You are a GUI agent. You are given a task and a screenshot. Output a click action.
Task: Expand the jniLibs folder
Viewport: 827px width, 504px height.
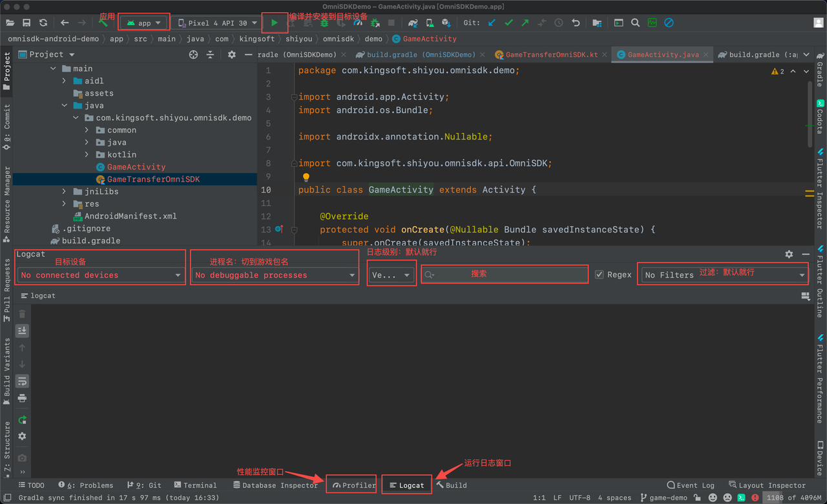pos(64,191)
